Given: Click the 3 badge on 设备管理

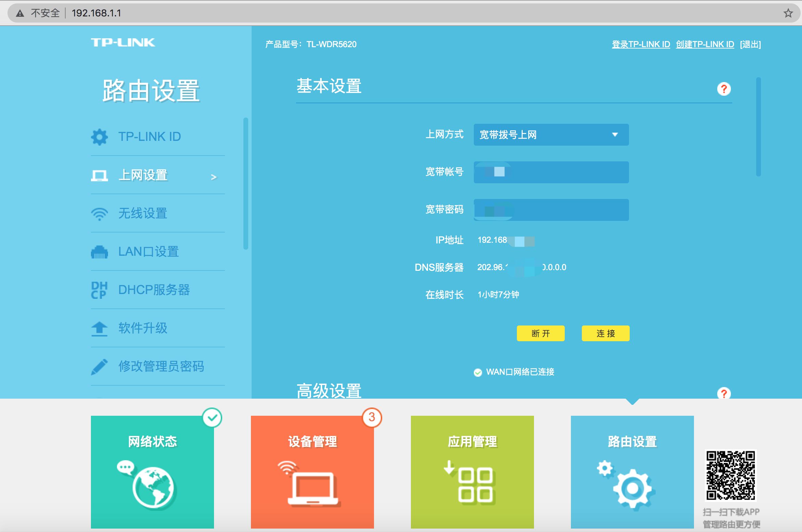Looking at the screenshot, I should [372, 417].
